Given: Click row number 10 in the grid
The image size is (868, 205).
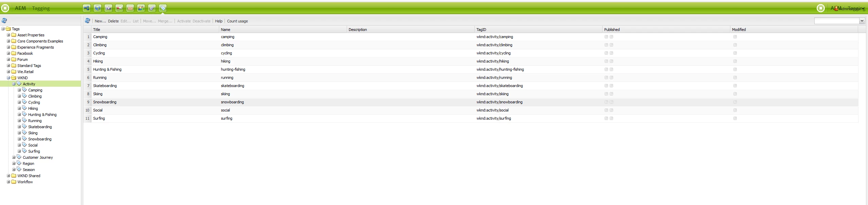Looking at the screenshot, I should point(87,110).
